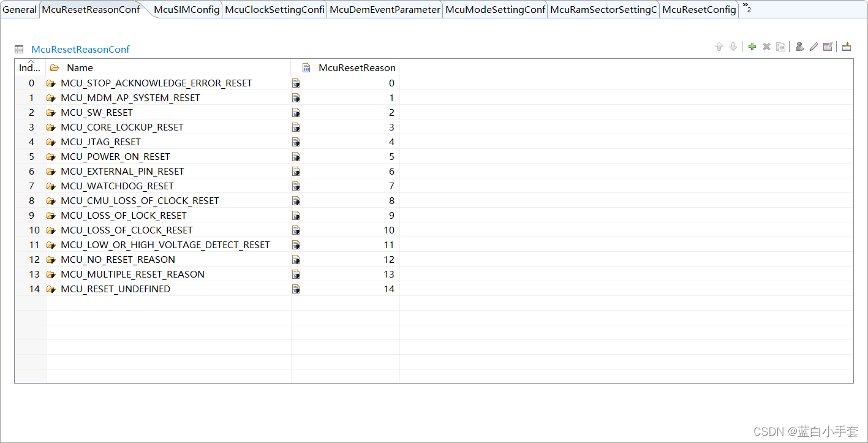Click the icon in McuResetReason column header
Viewport: 868px width, 443px height.
coord(308,68)
